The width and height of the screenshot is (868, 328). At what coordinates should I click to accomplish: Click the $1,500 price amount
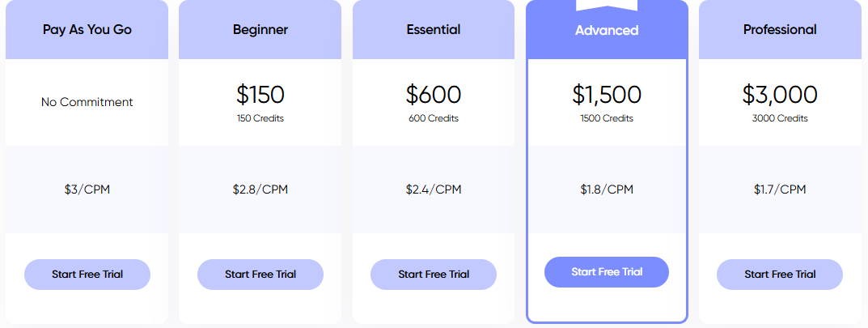607,95
